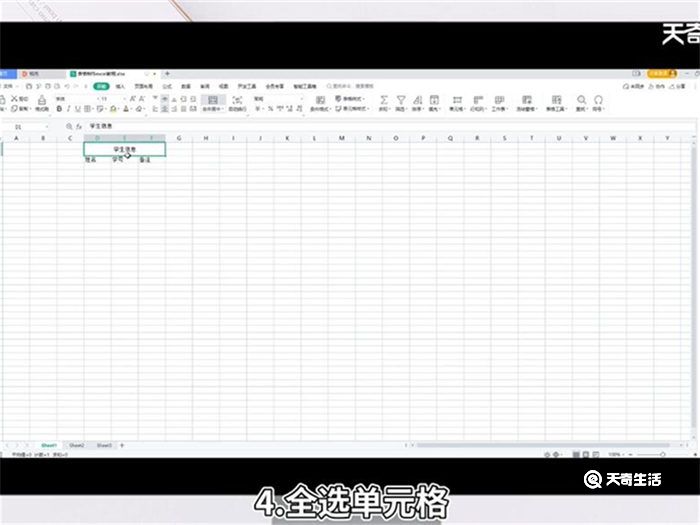Click the Italic formatting icon
Image resolution: width=700 pixels, height=525 pixels.
point(68,109)
